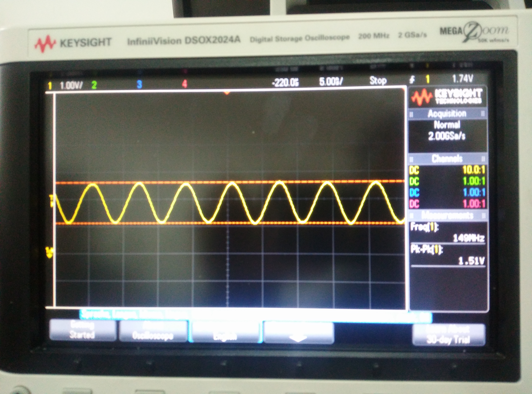Click the red channel 4 indicator
Viewport: 532px width, 394px height.
click(184, 84)
